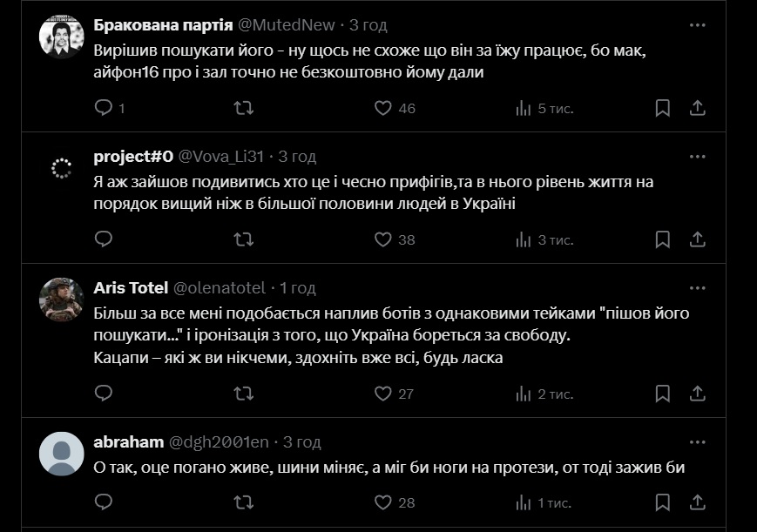The width and height of the screenshot is (757, 532).
Task: Like the tweet with 46 likes
Action: (x=383, y=108)
